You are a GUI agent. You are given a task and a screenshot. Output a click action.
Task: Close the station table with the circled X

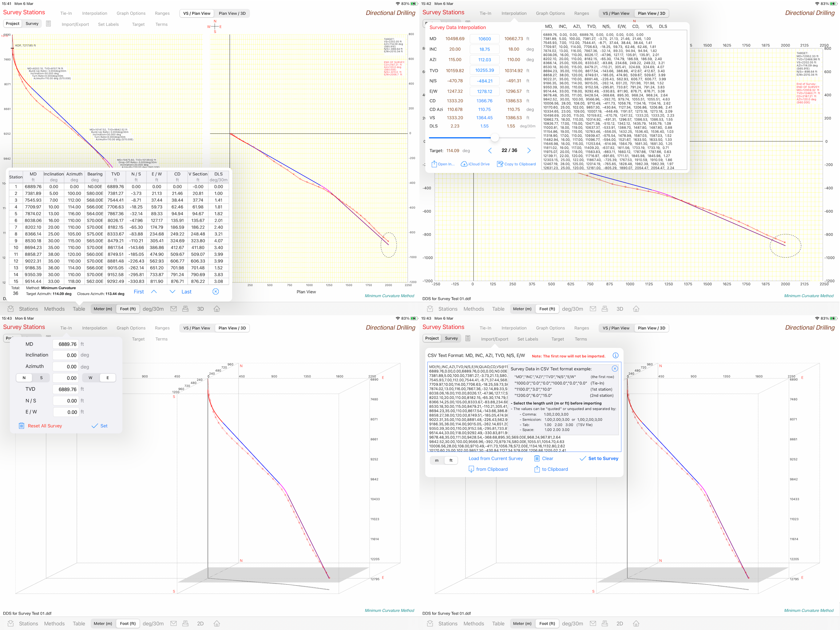coord(215,292)
